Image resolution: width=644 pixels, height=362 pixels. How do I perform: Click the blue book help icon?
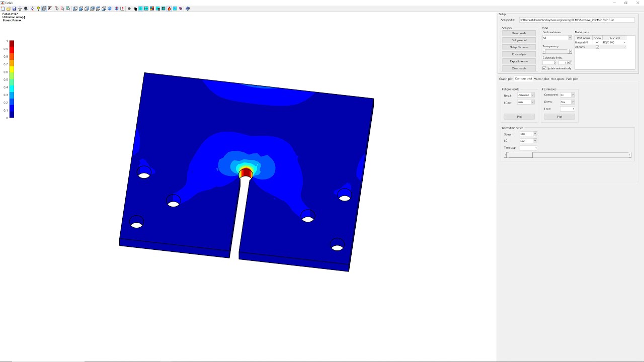(187, 9)
